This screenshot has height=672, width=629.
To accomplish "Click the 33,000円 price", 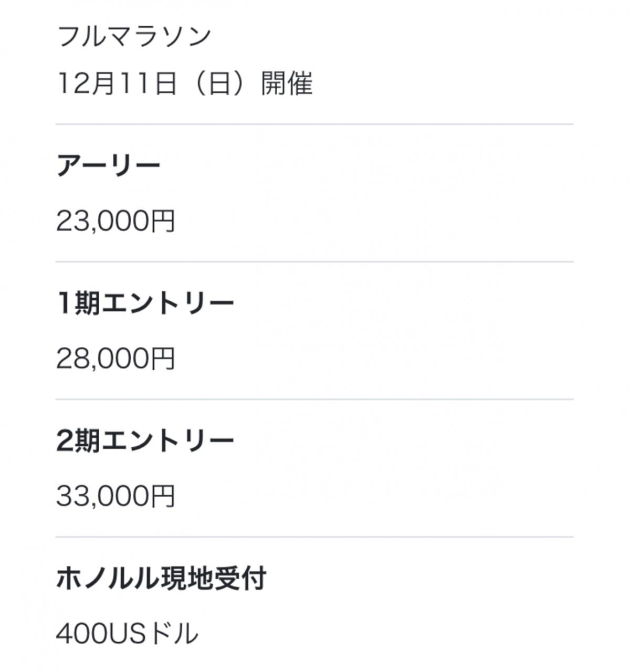I will tap(116, 496).
